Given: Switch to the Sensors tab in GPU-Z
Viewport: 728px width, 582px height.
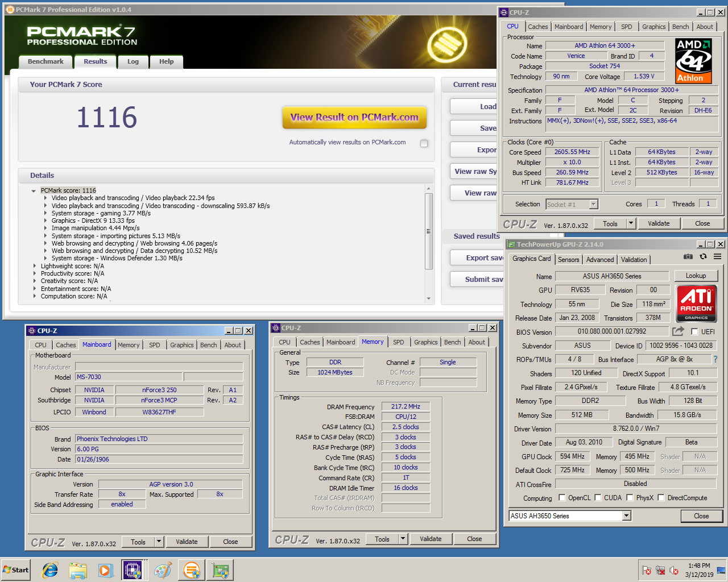Looking at the screenshot, I should (x=568, y=260).
